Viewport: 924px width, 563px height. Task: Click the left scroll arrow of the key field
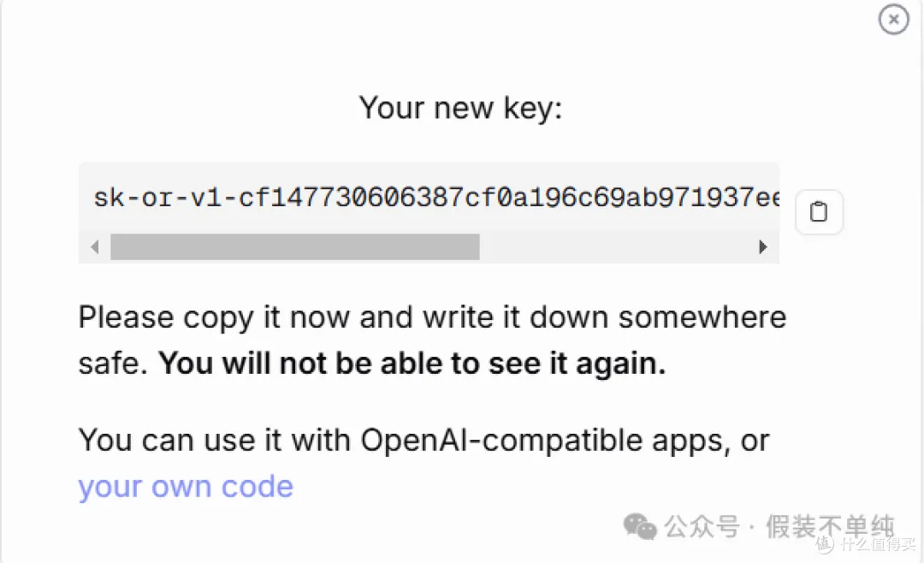(95, 246)
